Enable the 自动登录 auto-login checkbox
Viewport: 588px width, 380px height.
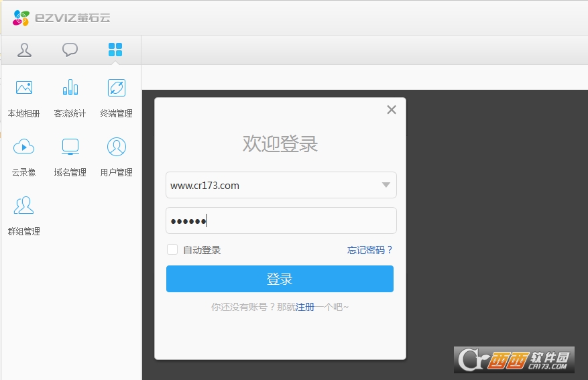(x=172, y=250)
